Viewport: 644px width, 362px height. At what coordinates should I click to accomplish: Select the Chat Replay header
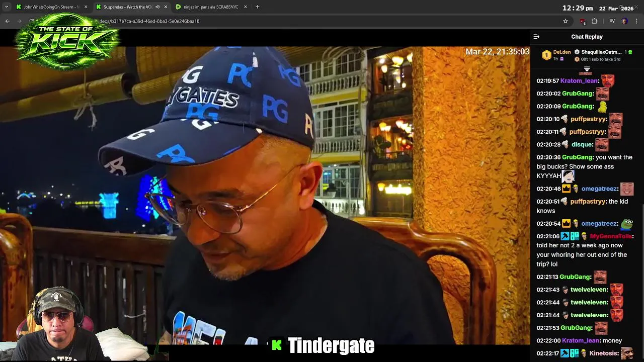(x=587, y=37)
